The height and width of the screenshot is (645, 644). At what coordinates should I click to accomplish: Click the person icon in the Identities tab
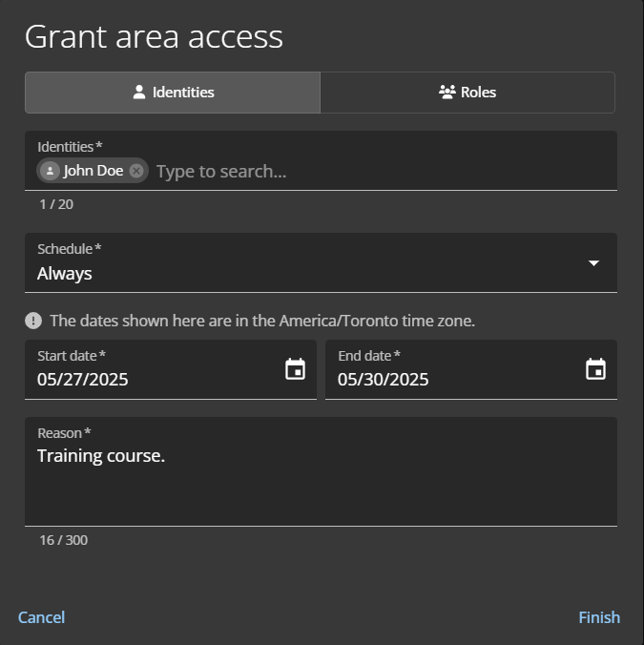point(139,93)
